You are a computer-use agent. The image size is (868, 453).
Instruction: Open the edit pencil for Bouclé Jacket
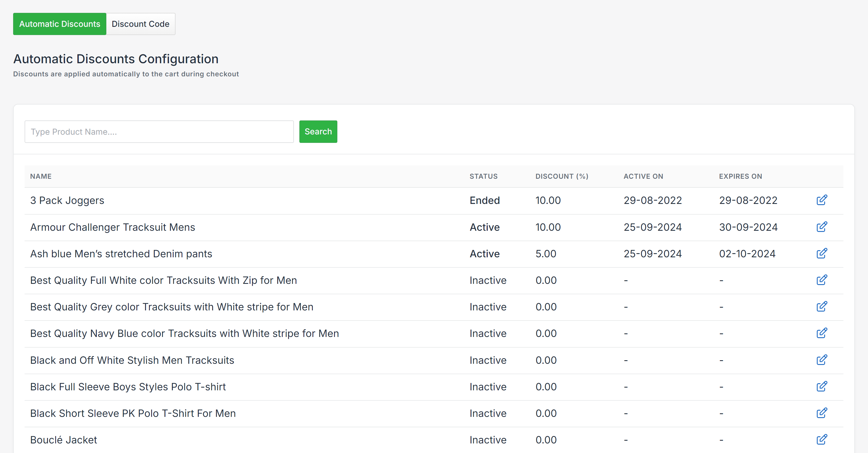click(822, 440)
